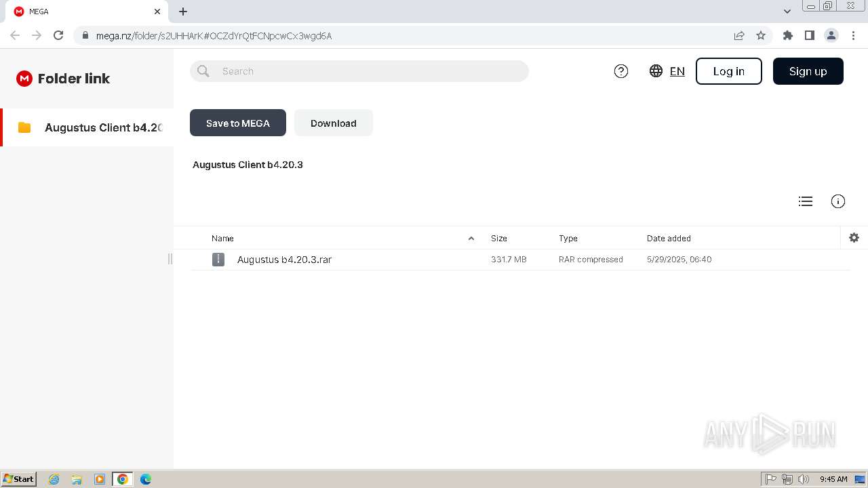Open Windows Media Player from taskbar
The image size is (868, 488).
(100, 479)
